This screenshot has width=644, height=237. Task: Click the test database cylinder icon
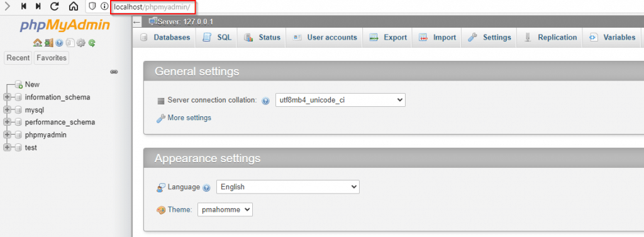pyautogui.click(x=18, y=148)
